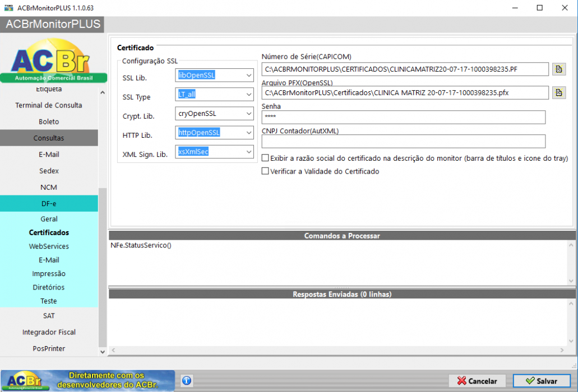Click scroll up arrow in Respostas Enviadas
The width and height of the screenshot is (578, 392).
coord(571,304)
